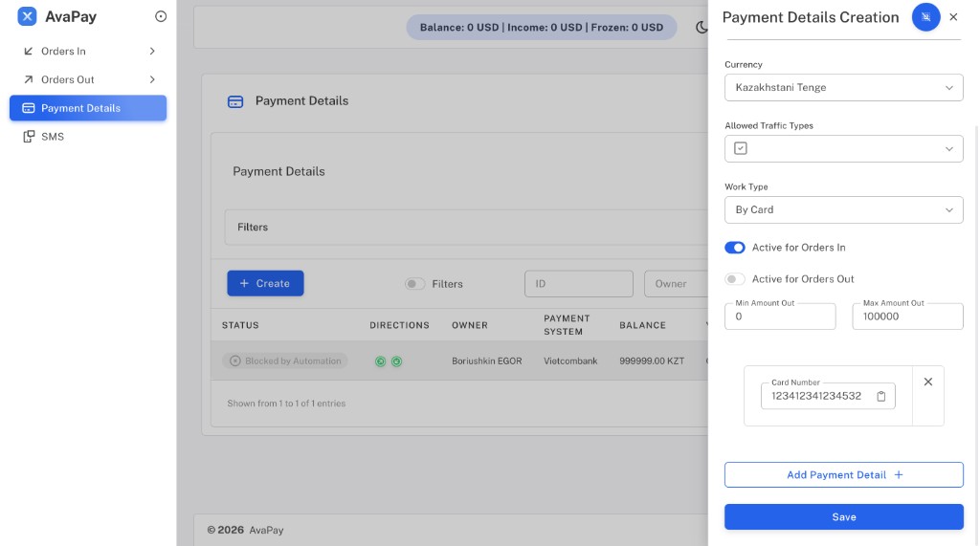Click the Orders In arrow icon
The height and width of the screenshot is (546, 980).
(x=28, y=52)
